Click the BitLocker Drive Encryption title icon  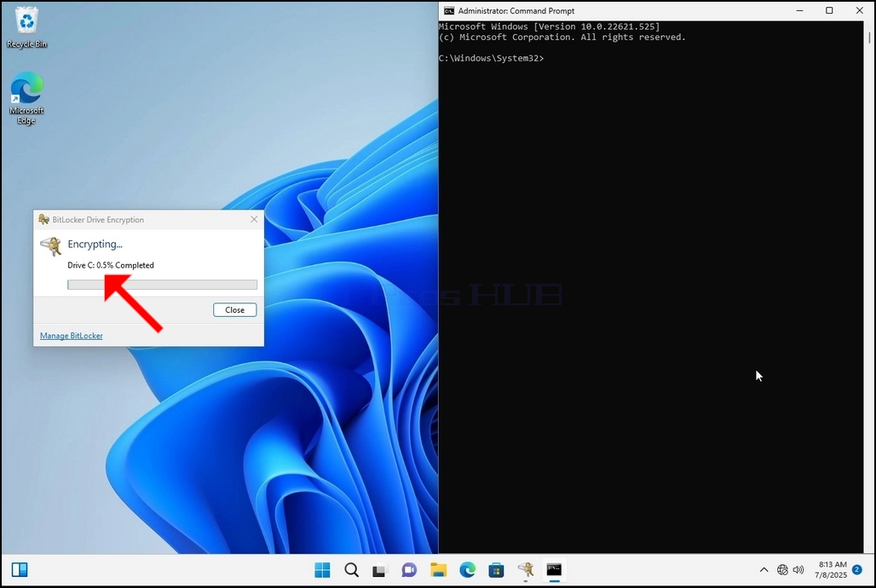click(43, 219)
